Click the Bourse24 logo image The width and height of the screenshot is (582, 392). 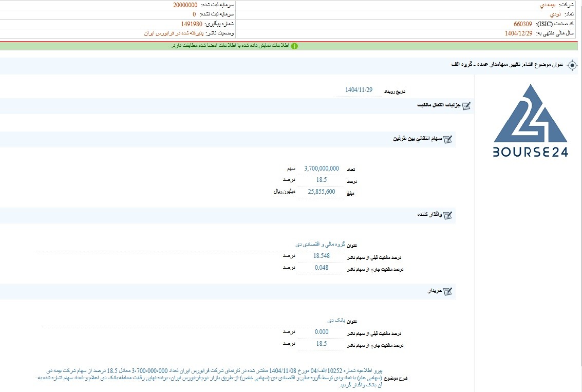pyautogui.click(x=531, y=120)
